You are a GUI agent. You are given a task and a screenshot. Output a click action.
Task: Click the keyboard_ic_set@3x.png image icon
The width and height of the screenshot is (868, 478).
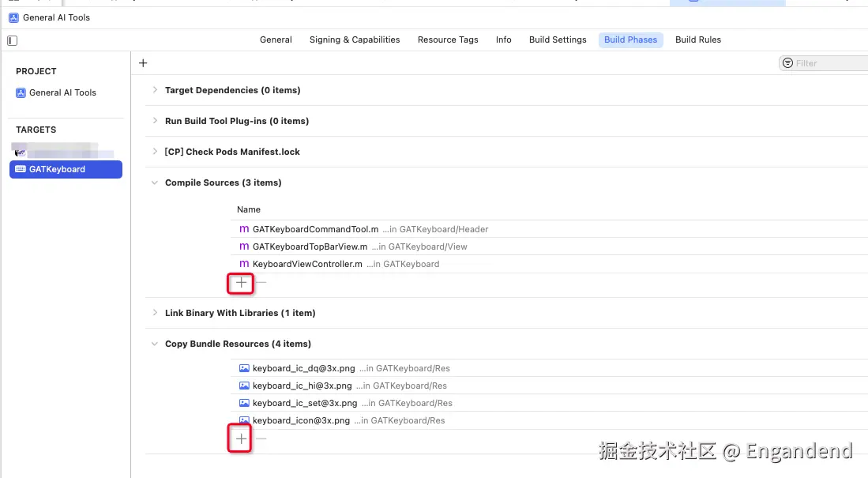point(244,403)
